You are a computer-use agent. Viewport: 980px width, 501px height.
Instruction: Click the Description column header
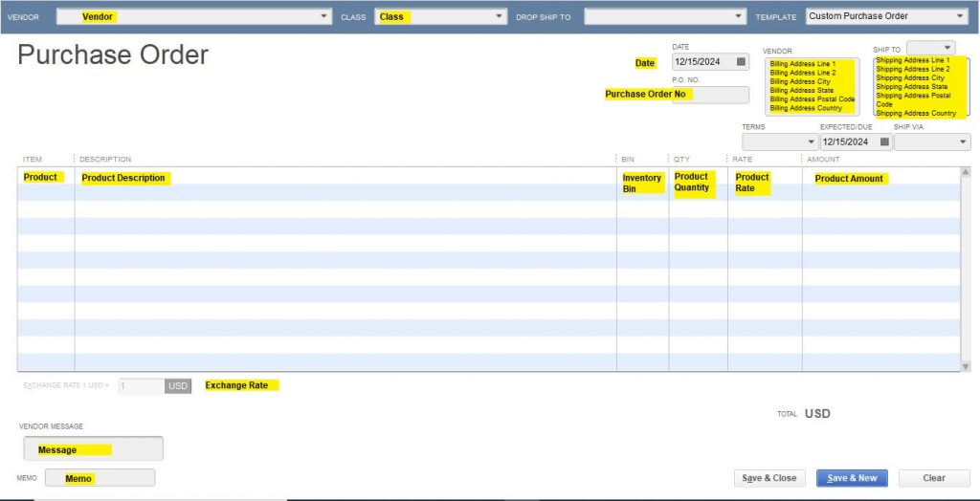click(105, 160)
